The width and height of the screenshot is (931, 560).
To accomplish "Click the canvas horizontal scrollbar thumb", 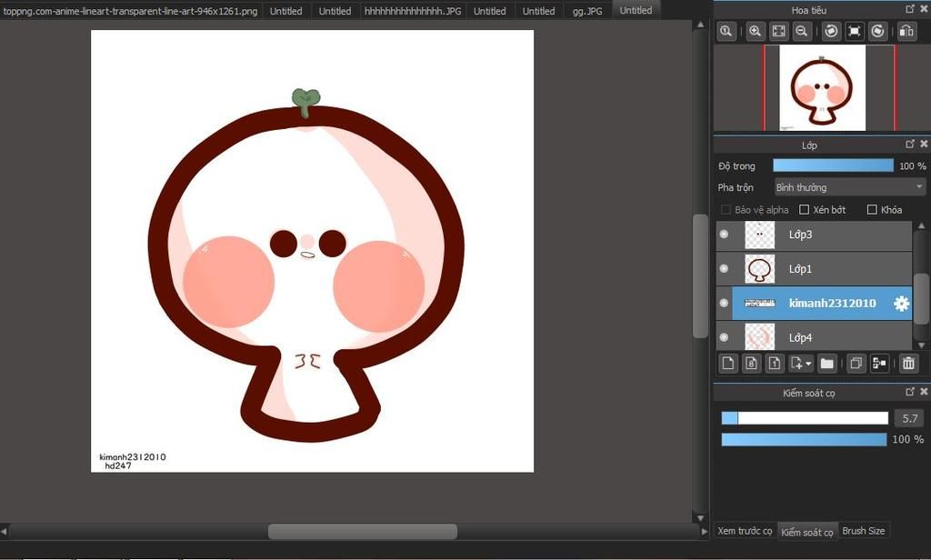I will point(363,531).
